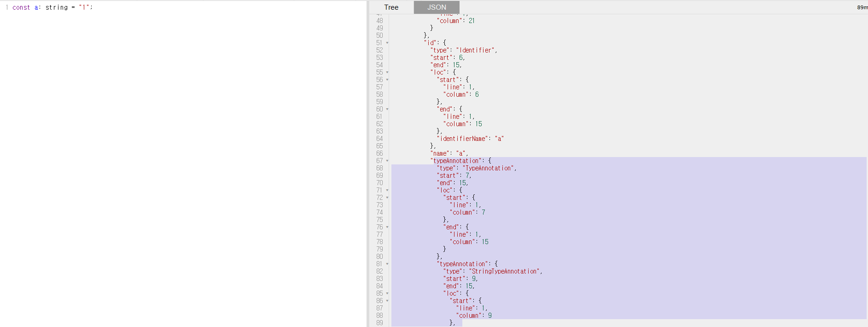Click line number 49 in JSON gutter
Image resolution: width=868 pixels, height=327 pixels.
(x=379, y=28)
